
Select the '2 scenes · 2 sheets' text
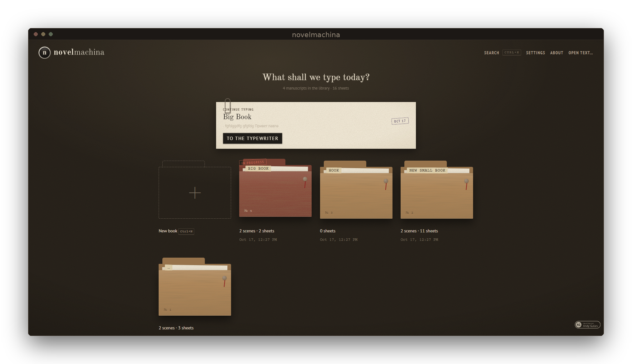tap(257, 231)
